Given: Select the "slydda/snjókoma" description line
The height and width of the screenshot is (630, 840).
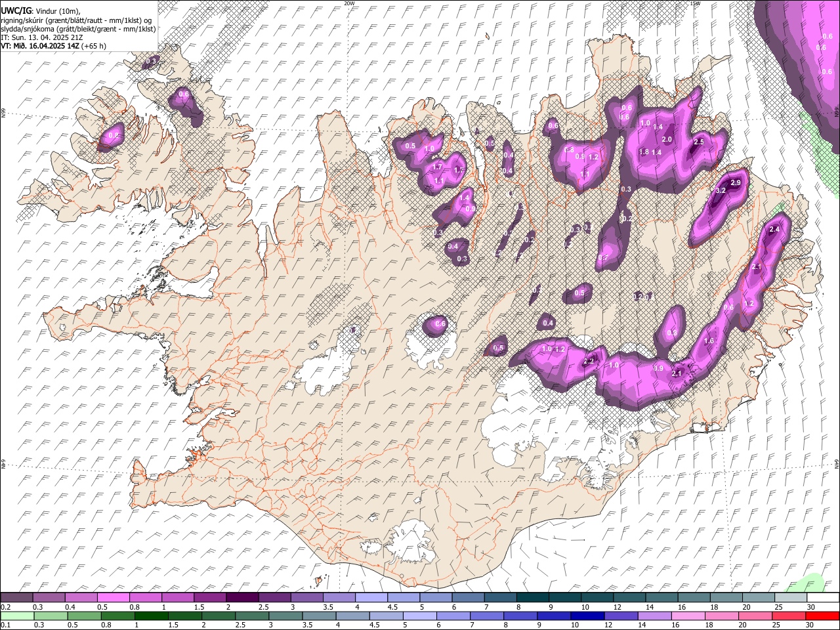Looking at the screenshot, I should (78, 29).
